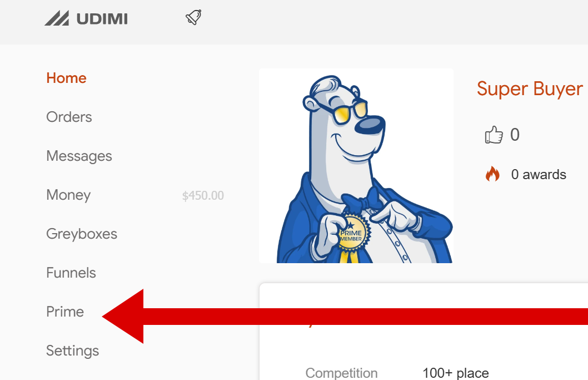588x380 pixels.
Task: Click the $450.00 balance amount
Action: coord(203,195)
